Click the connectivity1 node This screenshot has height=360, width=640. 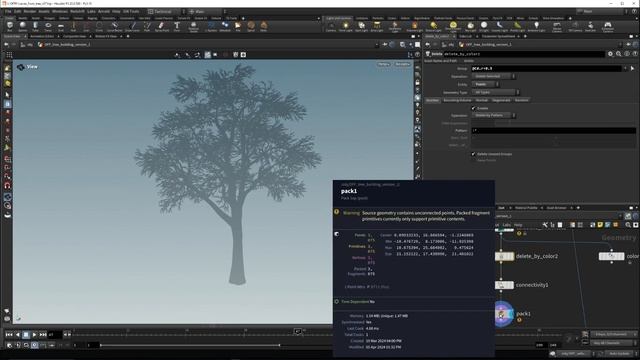[x=504, y=285]
